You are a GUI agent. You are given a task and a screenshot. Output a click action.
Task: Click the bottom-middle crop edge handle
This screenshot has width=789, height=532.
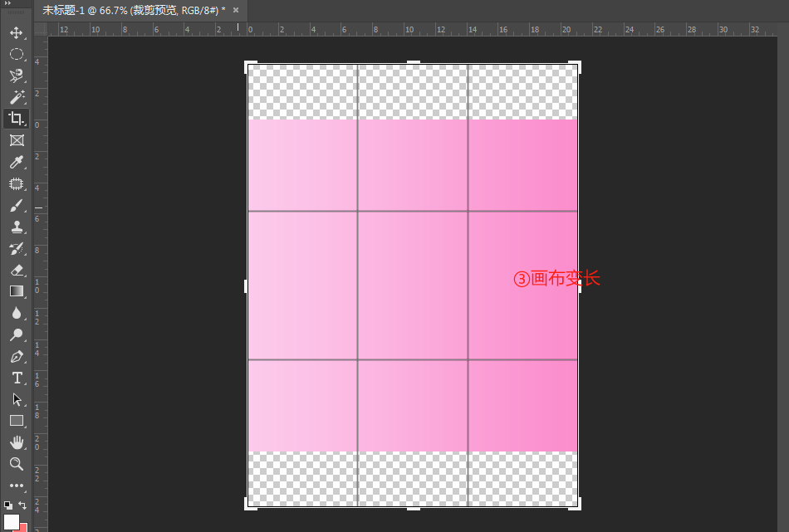click(x=413, y=509)
